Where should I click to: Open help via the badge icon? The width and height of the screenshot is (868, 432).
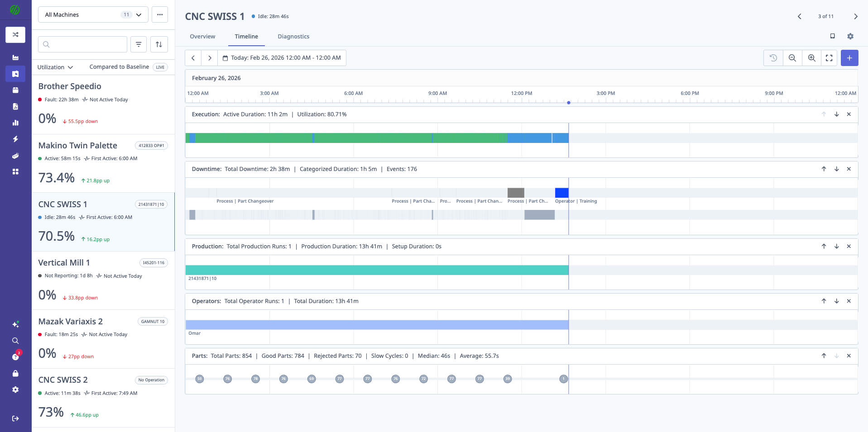click(15, 356)
